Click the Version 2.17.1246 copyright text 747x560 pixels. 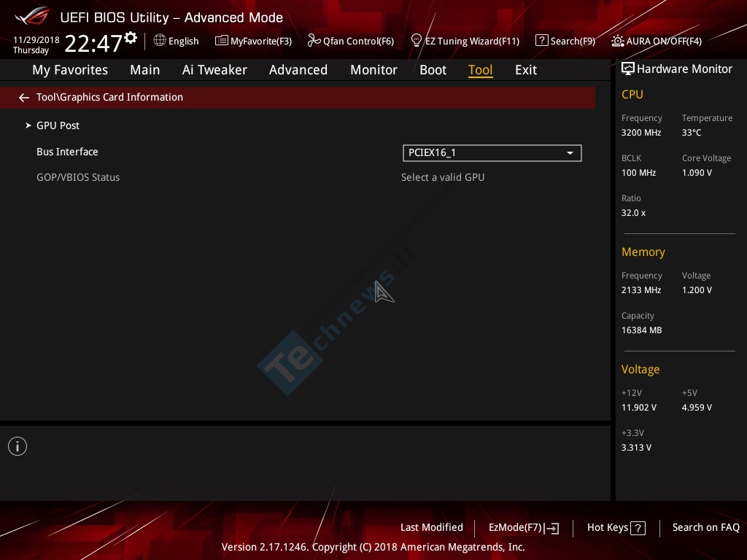click(373, 547)
